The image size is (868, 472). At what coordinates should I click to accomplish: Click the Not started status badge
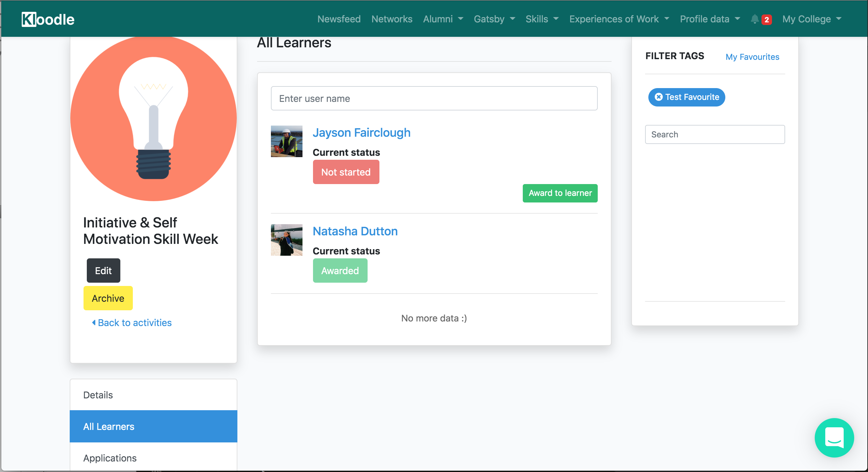coord(346,172)
